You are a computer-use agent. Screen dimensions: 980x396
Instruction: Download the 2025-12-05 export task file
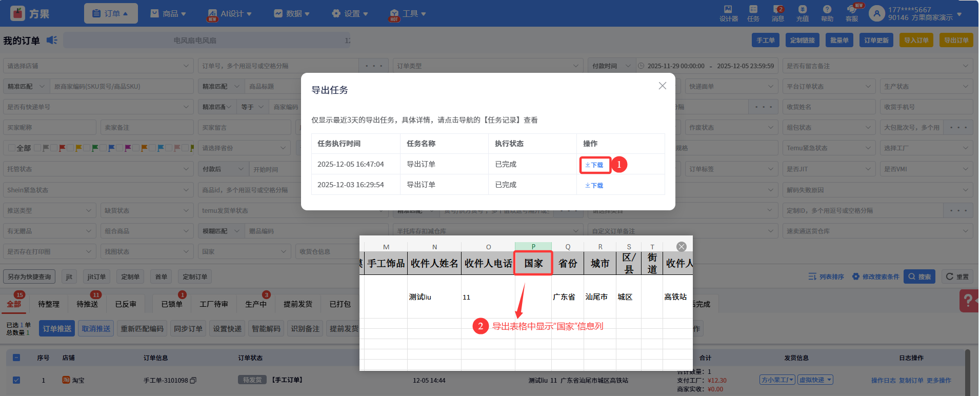594,165
